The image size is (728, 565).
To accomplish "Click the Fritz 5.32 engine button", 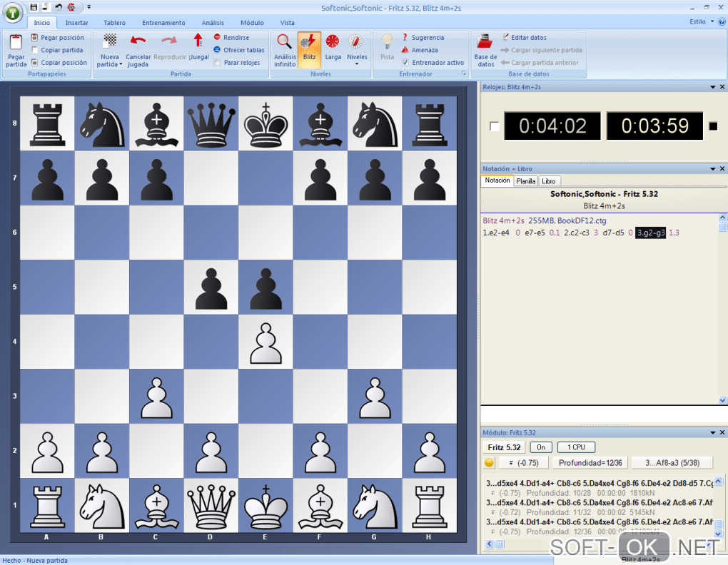I will (504, 447).
